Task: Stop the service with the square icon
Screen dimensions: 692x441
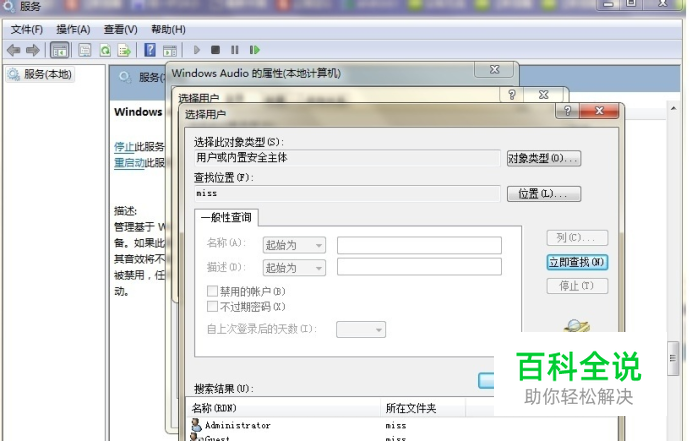Action: [215, 50]
